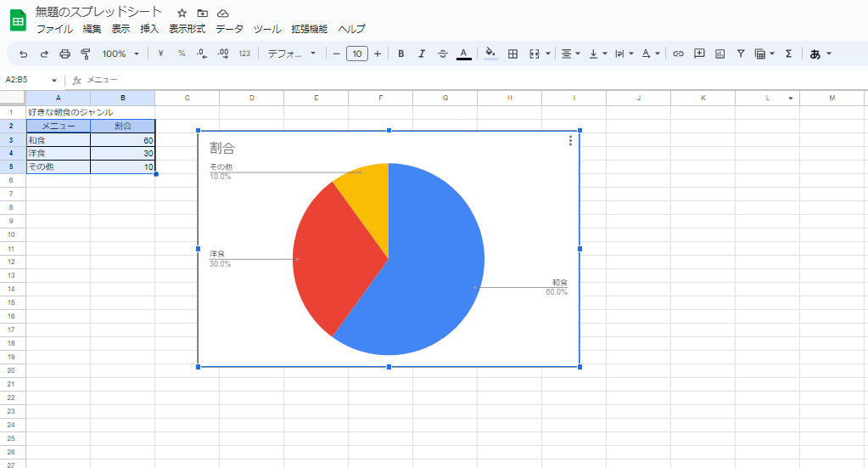Open input tools あ dropdown
This screenshot has height=468, width=868.
click(820, 54)
